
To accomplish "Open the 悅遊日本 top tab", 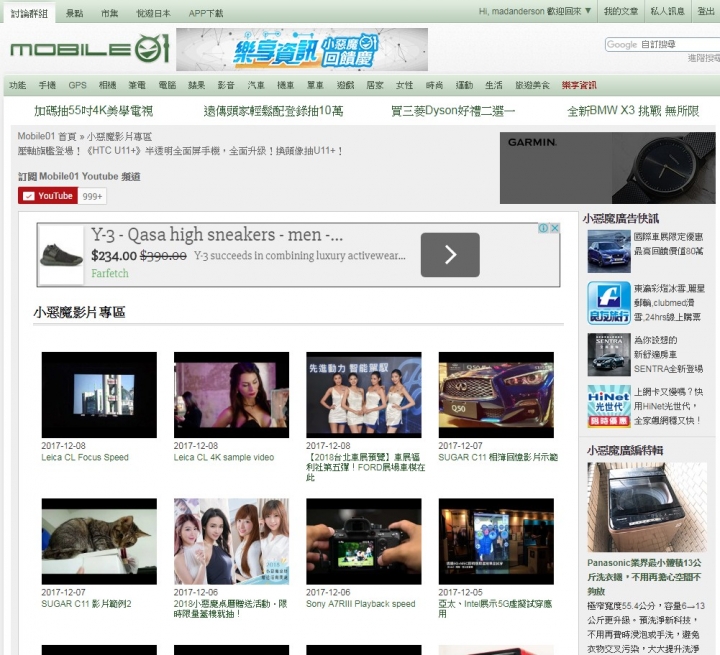I will 153,13.
